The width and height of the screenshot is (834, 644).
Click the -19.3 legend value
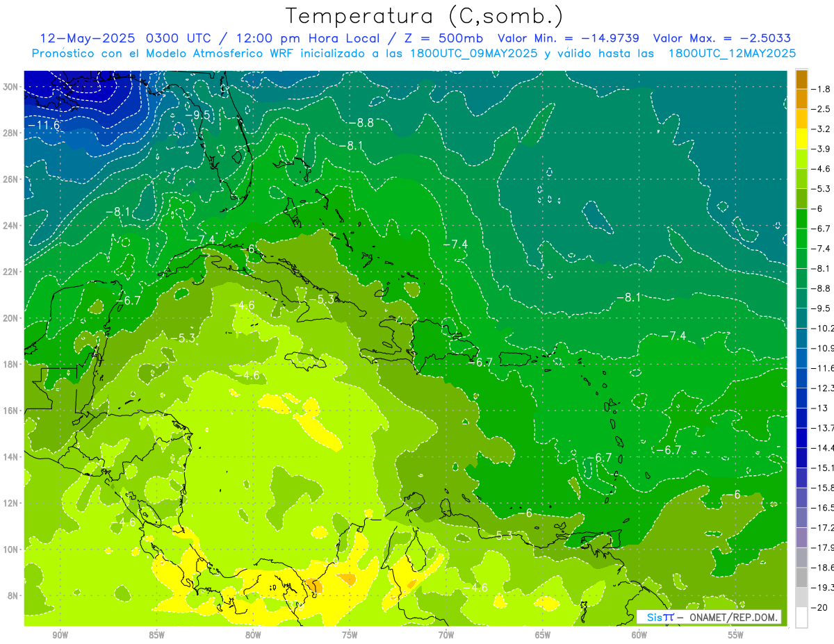pyautogui.click(x=823, y=587)
